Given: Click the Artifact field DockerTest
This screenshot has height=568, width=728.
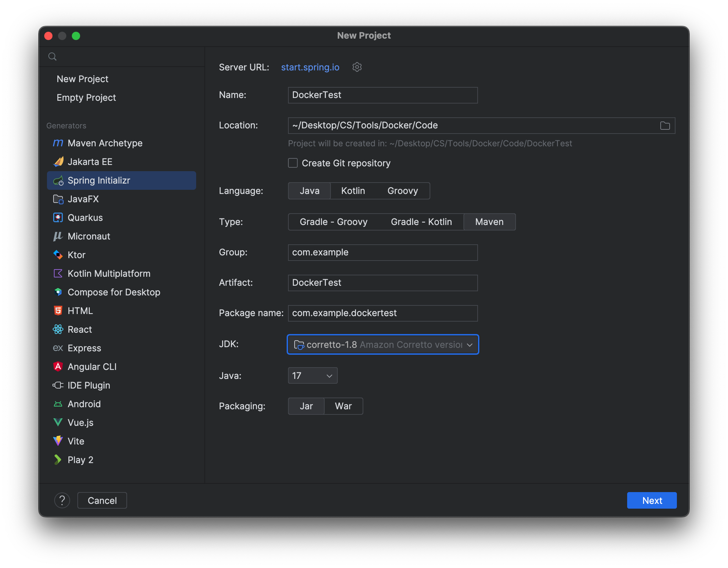Looking at the screenshot, I should (x=383, y=283).
